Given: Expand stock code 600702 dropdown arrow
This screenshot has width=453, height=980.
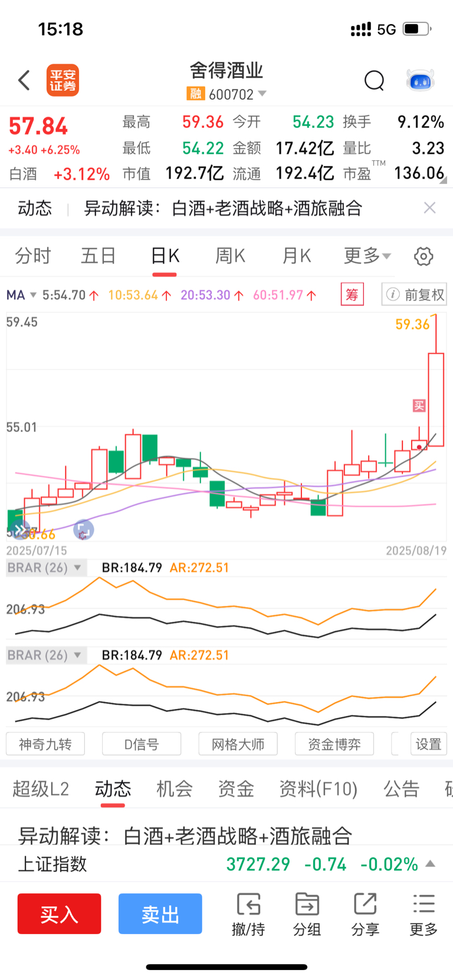Looking at the screenshot, I should 262,94.
